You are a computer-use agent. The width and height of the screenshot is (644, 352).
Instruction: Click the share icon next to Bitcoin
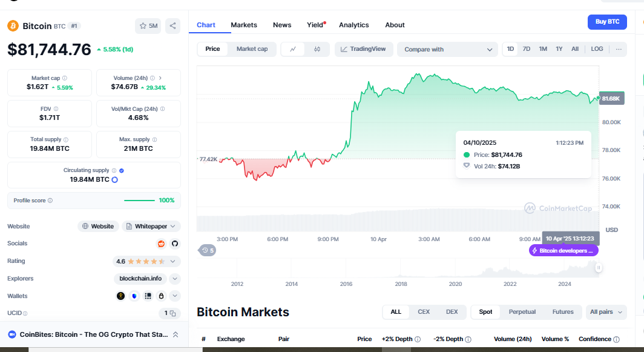coord(173,26)
